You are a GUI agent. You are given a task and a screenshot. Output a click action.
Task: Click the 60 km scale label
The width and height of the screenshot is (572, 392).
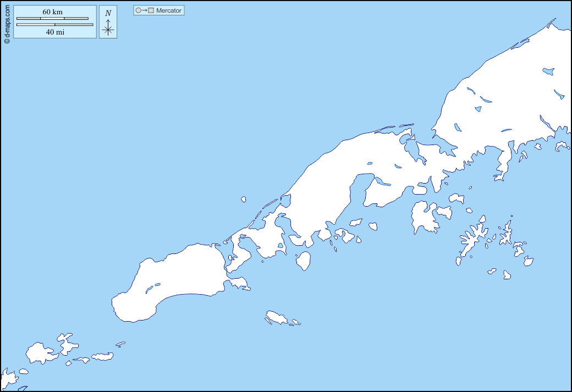point(52,12)
